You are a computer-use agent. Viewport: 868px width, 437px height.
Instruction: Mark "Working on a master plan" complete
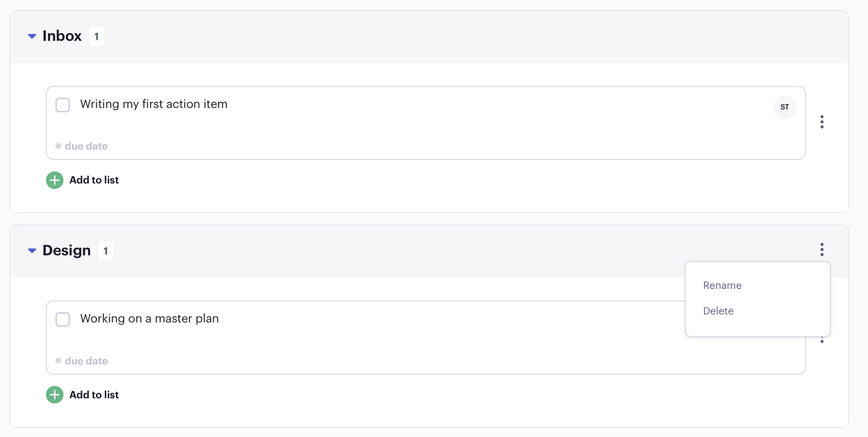[x=63, y=320]
